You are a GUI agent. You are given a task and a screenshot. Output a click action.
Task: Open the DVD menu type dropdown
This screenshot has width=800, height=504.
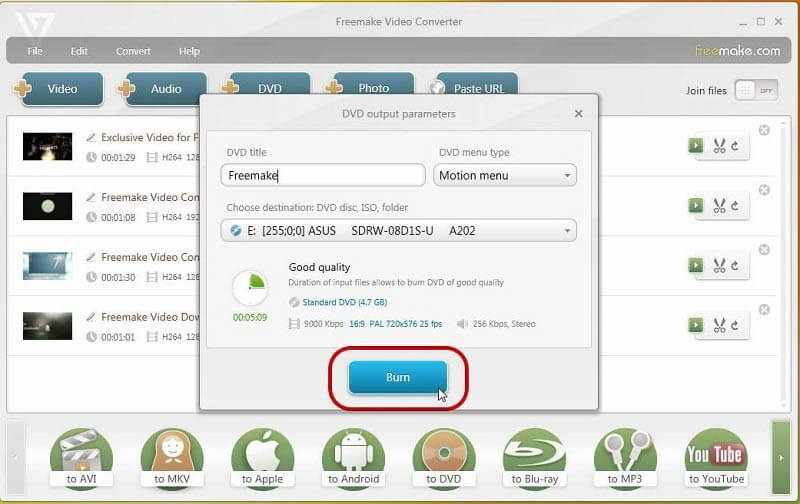coord(505,175)
